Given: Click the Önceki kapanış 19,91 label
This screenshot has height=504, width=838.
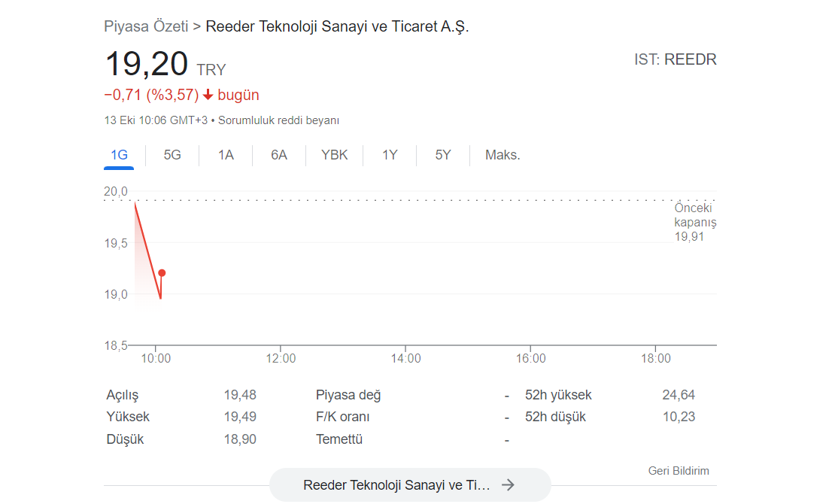Looking at the screenshot, I should click(x=694, y=223).
